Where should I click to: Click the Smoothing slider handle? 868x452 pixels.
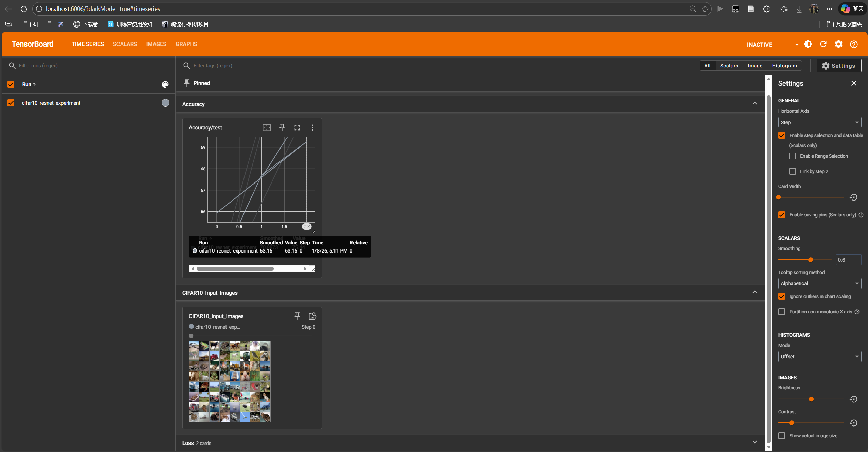point(811,260)
